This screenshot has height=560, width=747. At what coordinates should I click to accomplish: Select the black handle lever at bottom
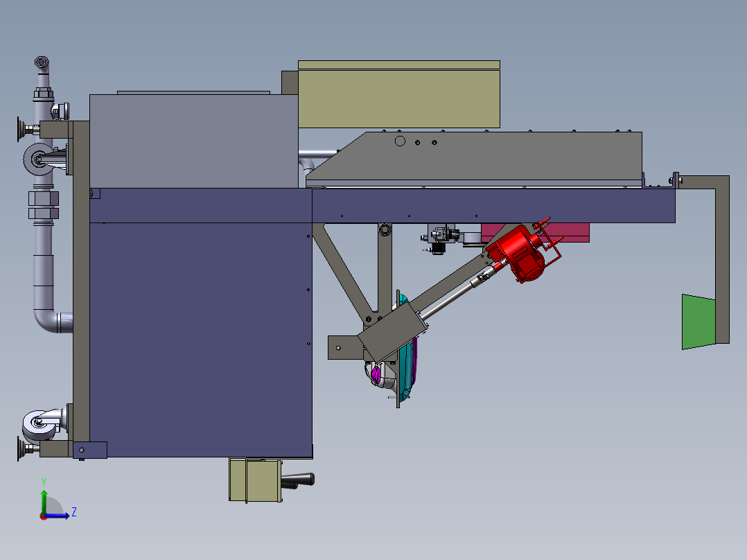(x=299, y=480)
